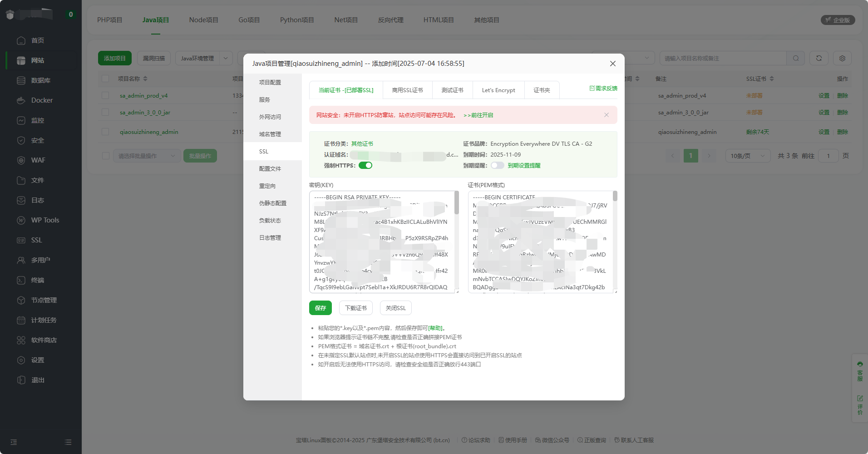
Task: Focus the project name search field
Action: (723, 58)
